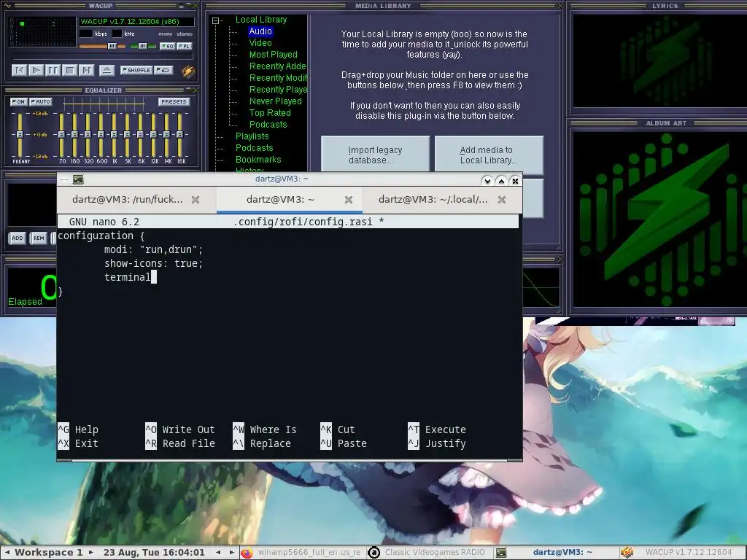The width and height of the screenshot is (747, 560).
Task: Toggle the PL playlist button in WACUP
Action: tap(185, 46)
